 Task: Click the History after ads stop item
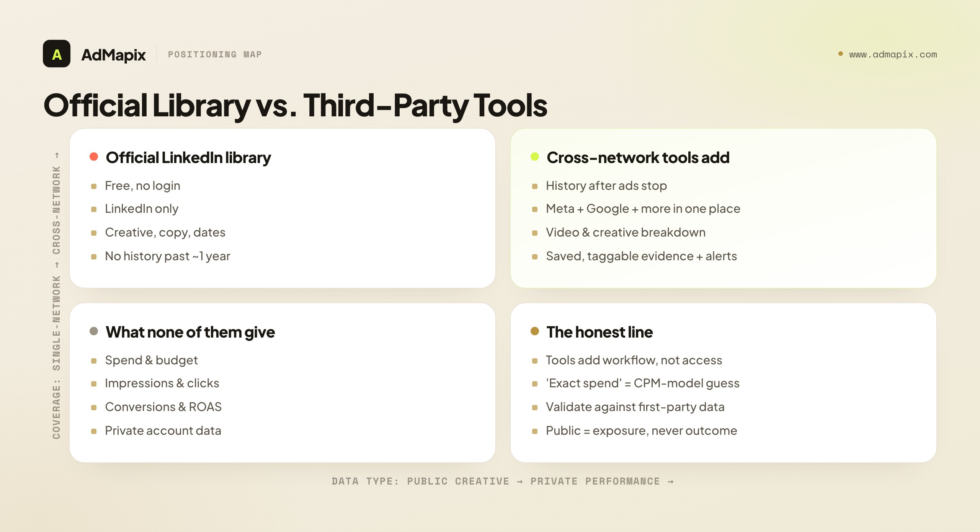pos(606,186)
